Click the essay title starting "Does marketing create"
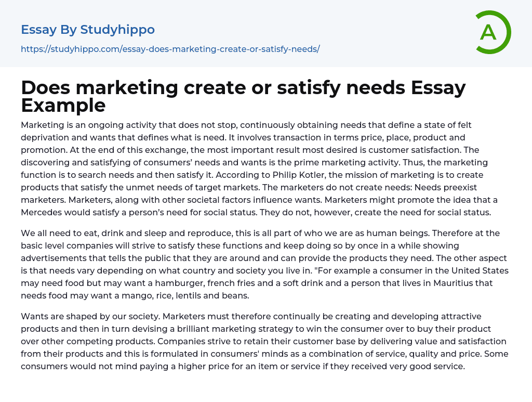Screen dimensions: 532x402 click(x=243, y=88)
